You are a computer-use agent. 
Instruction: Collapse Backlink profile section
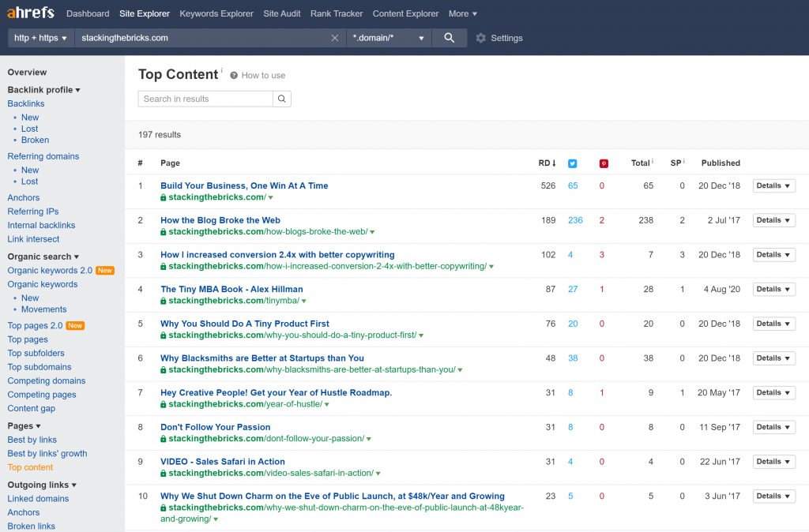click(44, 90)
